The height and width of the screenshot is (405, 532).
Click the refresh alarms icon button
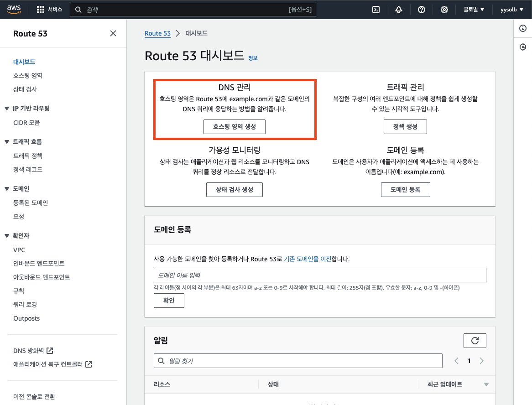click(x=475, y=341)
